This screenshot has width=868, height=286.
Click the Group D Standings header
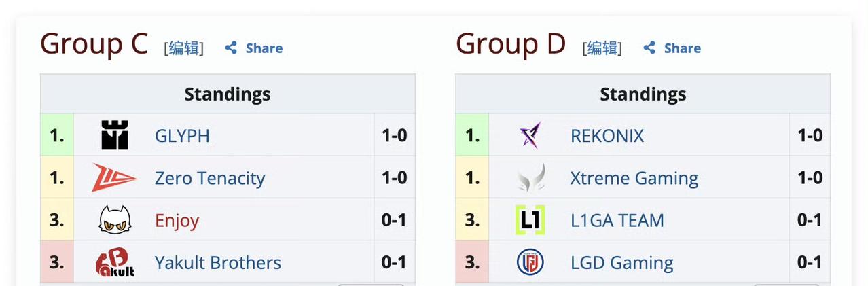(643, 94)
